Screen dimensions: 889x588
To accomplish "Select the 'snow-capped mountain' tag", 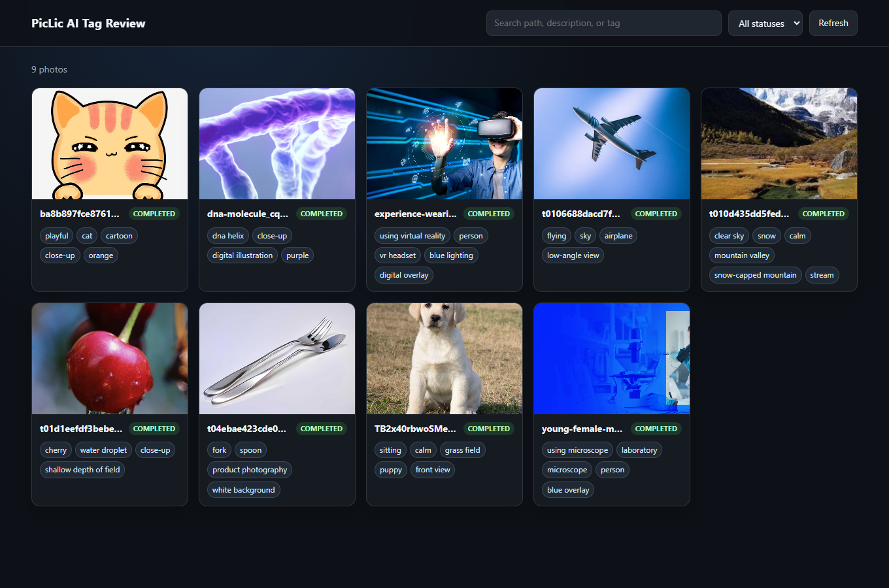I will (756, 275).
